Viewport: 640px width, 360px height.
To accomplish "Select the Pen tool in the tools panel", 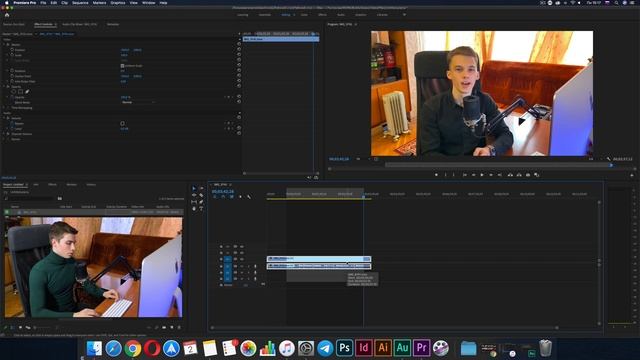I will click(x=201, y=202).
